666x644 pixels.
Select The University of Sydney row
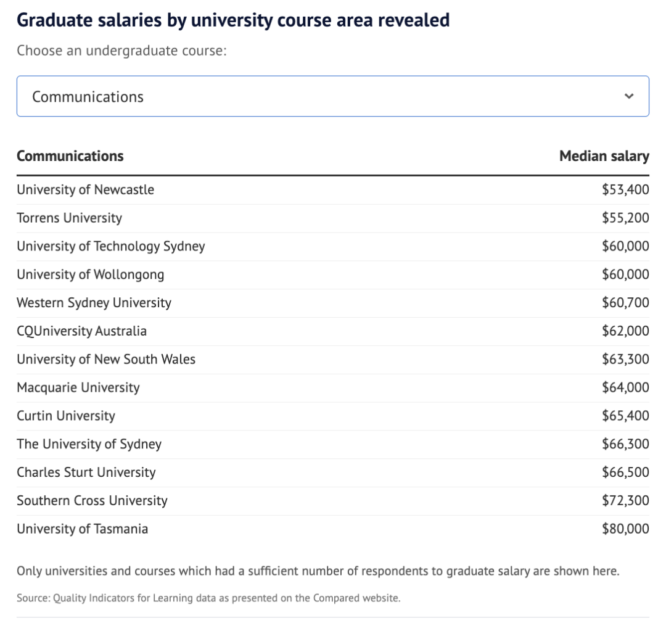tap(89, 444)
